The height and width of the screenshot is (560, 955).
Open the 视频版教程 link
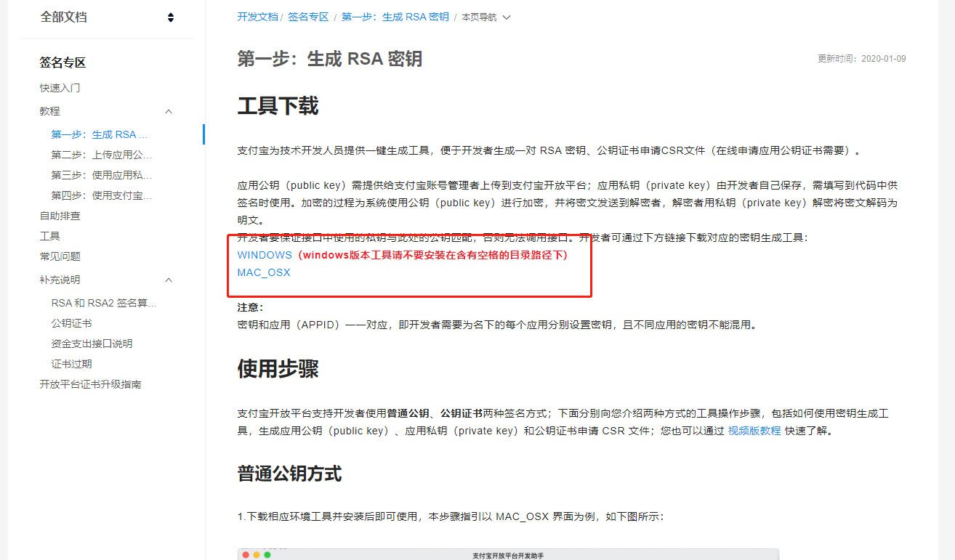click(754, 431)
